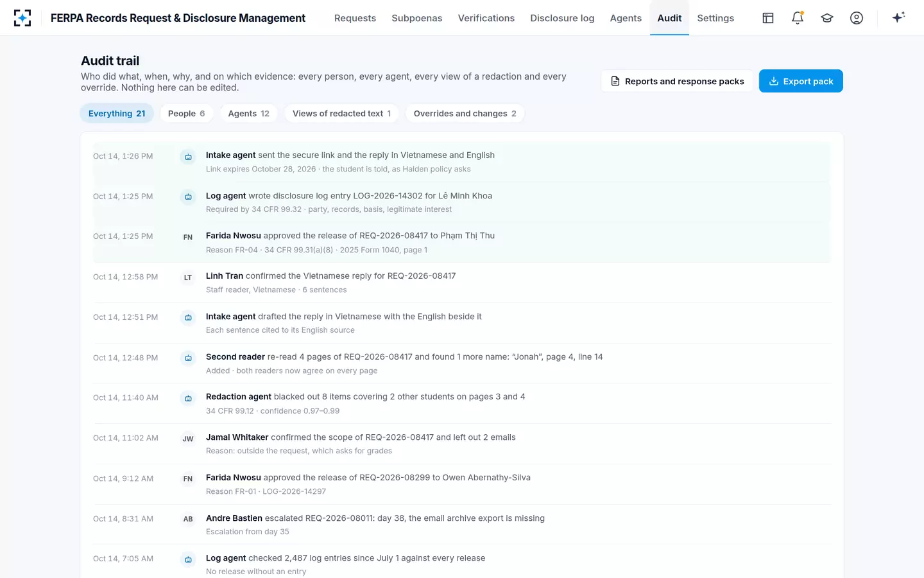Open the user account profile icon
924x578 pixels.
click(x=857, y=18)
